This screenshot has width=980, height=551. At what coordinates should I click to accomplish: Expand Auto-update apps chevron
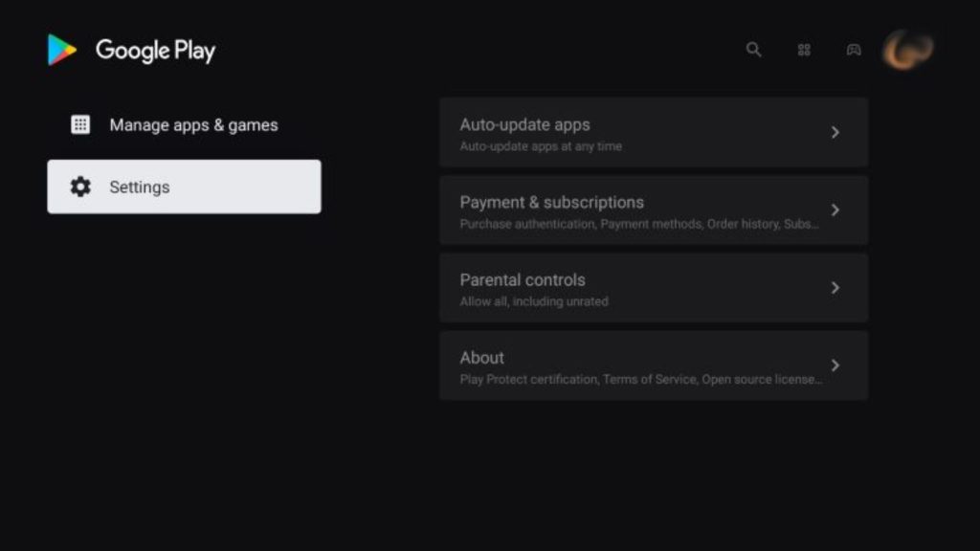tap(835, 132)
